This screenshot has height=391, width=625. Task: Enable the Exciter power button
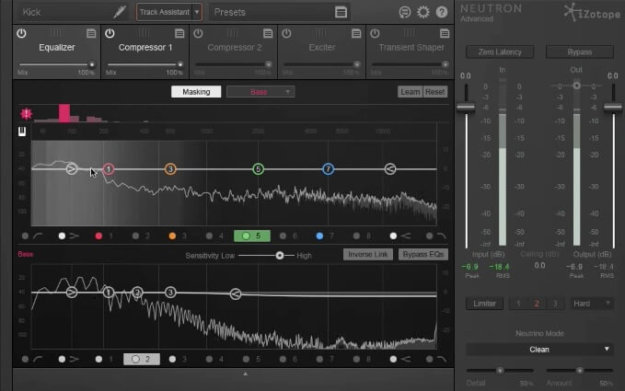tap(287, 33)
